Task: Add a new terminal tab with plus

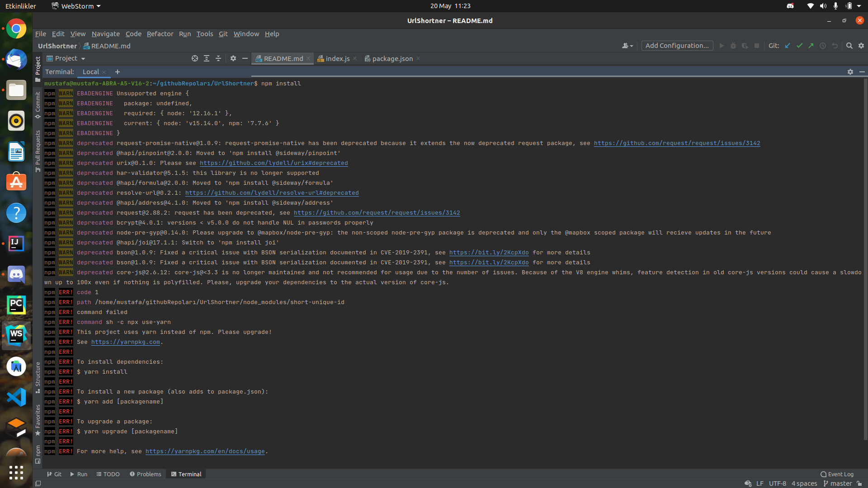Action: 118,72
